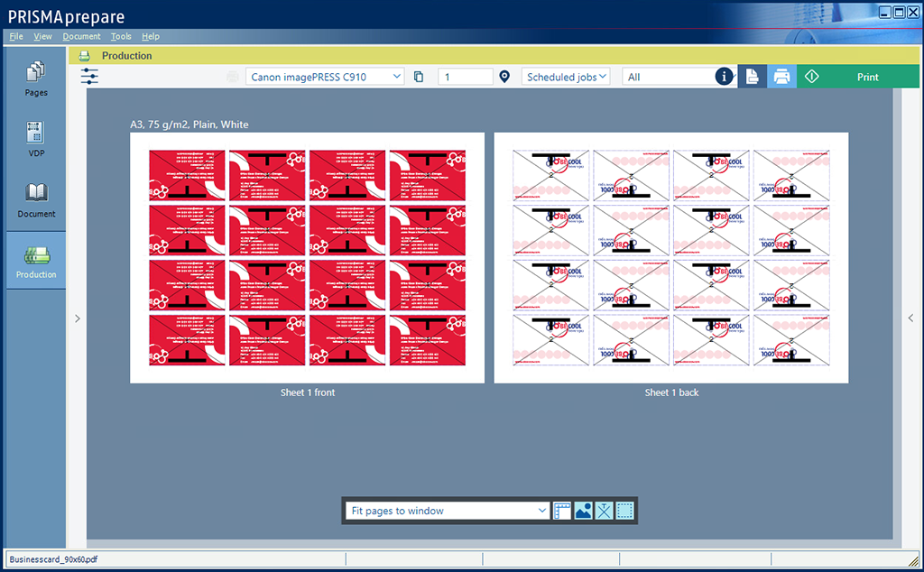Toggle the image preview icon
Viewport: 924px width, 572px height.
584,511
